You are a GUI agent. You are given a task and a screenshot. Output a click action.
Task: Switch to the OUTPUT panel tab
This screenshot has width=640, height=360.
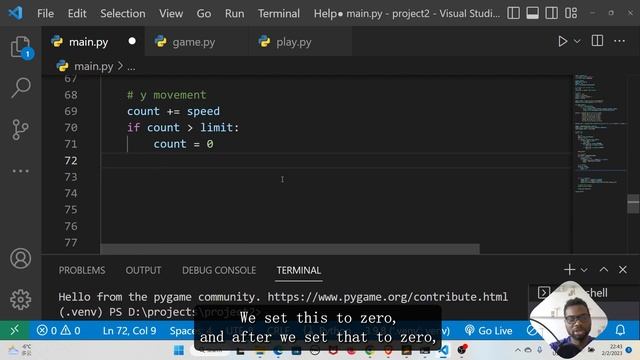143,270
